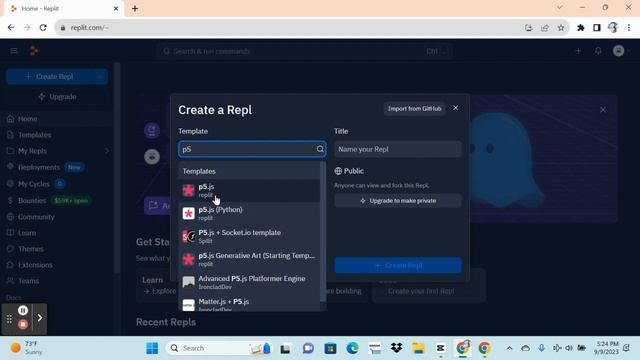Expand the recorder panel arrow
This screenshot has width=640, height=360.
[x=40, y=318]
